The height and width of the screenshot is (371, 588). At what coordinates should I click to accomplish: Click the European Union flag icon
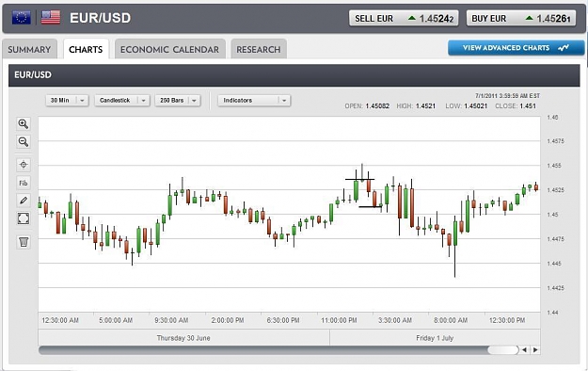[x=22, y=18]
